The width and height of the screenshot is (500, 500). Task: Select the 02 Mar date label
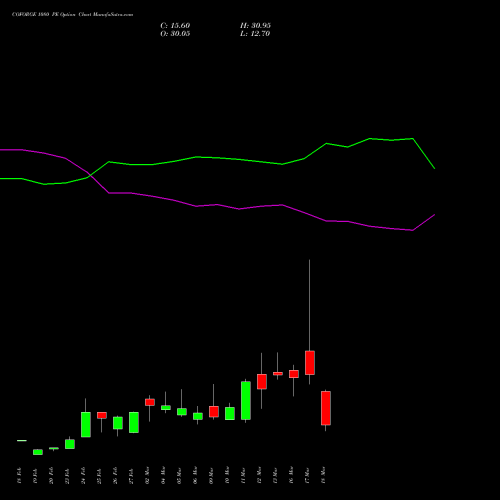(x=147, y=475)
